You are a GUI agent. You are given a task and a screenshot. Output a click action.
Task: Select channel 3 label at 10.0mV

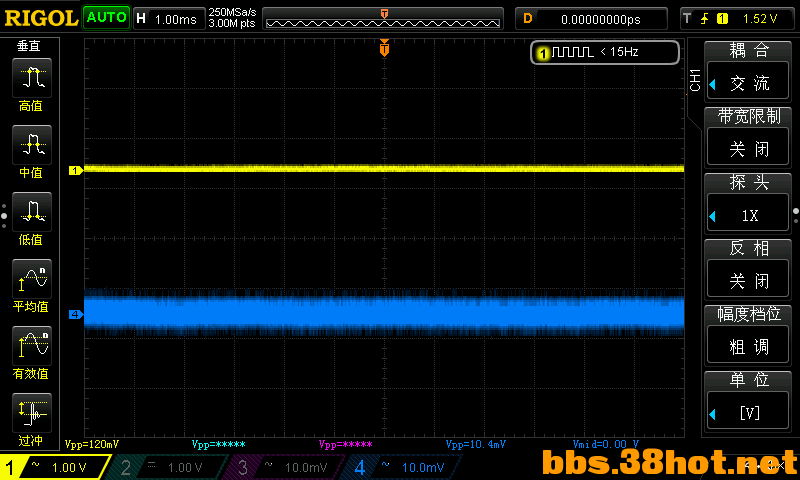286,467
